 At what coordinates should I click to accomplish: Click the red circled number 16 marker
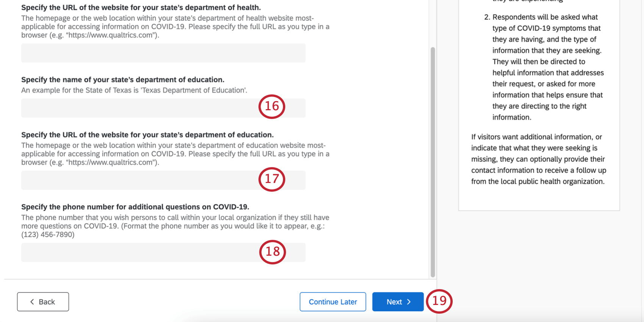272,106
